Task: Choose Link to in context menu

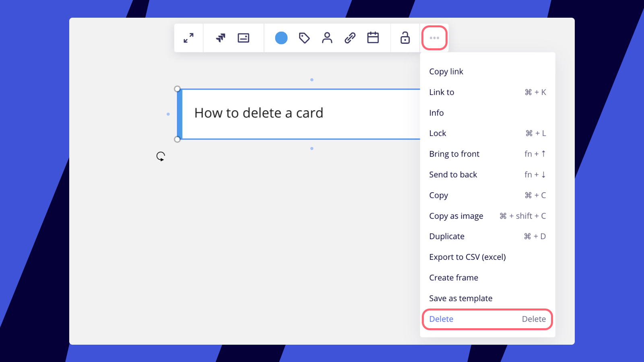Action: click(442, 92)
